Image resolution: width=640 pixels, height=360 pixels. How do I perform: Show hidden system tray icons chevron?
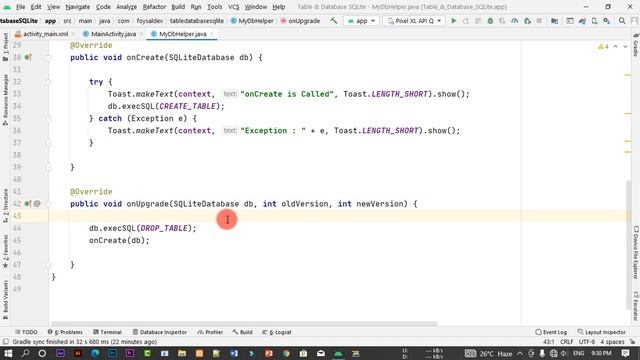(520, 353)
